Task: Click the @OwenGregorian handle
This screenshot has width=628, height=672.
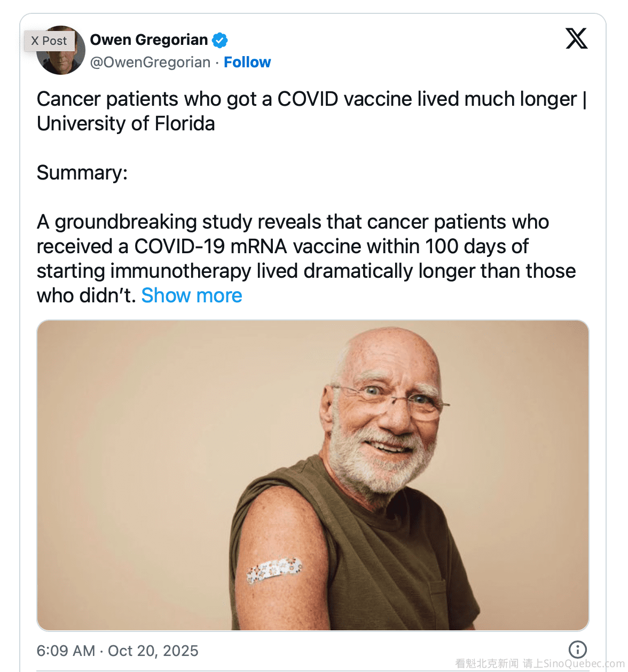Action: pos(150,62)
